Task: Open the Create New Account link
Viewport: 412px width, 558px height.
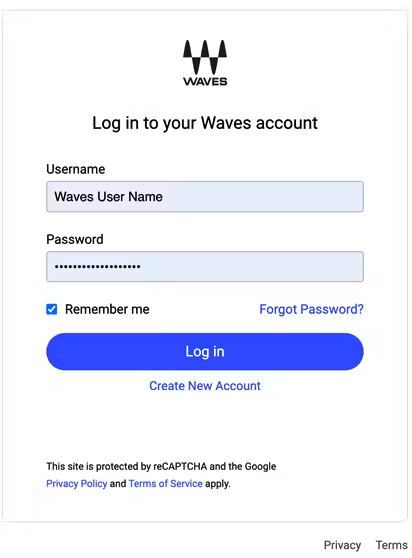Action: click(x=205, y=386)
